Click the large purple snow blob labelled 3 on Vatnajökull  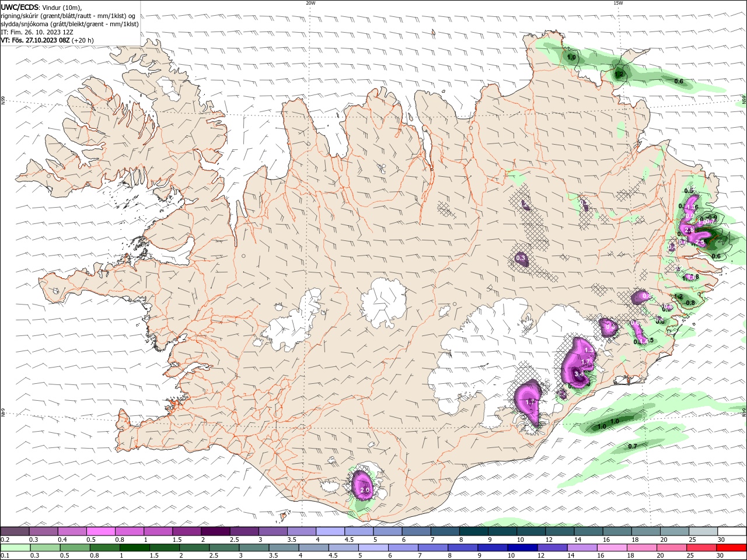coord(578,363)
